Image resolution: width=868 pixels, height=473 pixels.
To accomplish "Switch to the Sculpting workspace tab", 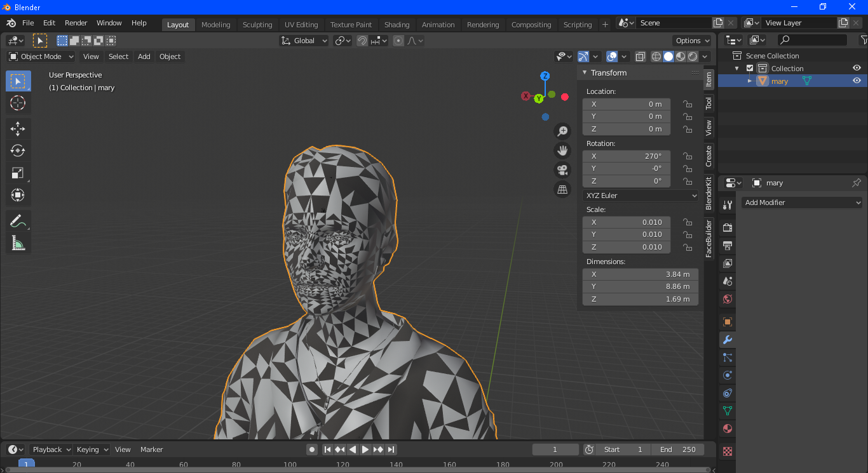I will click(x=257, y=25).
